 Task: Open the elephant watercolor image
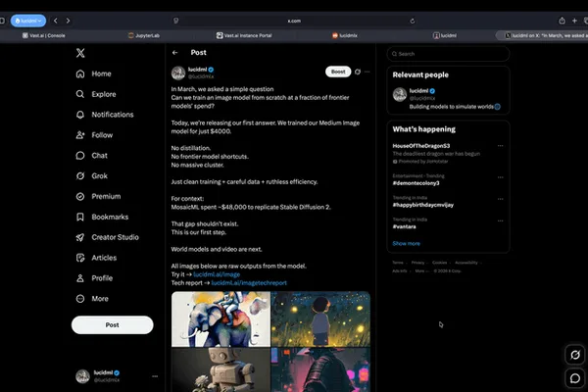[x=220, y=319]
